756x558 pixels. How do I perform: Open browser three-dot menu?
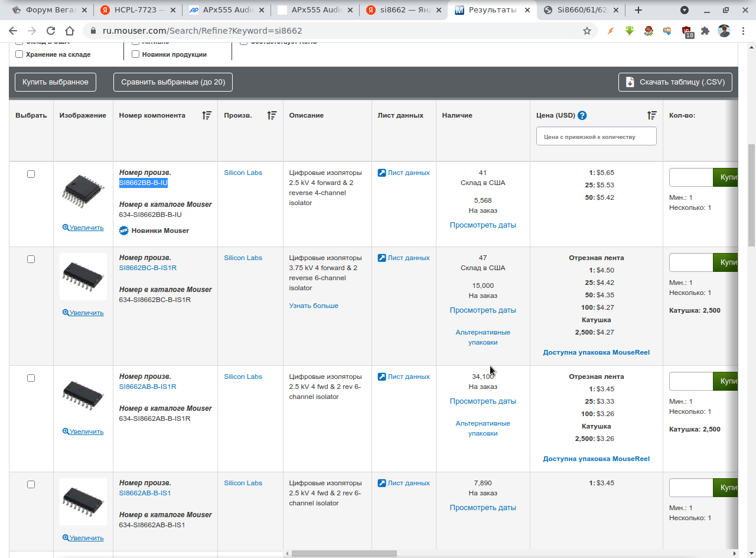tap(744, 31)
